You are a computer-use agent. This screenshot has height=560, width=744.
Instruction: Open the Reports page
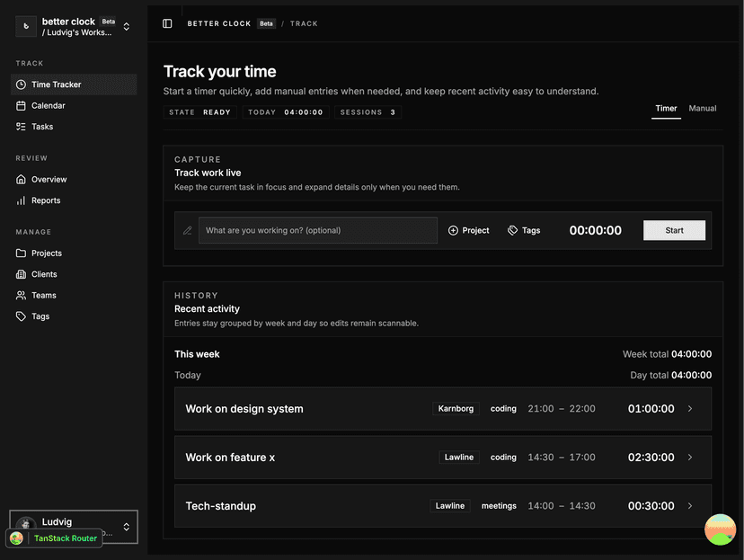[46, 200]
